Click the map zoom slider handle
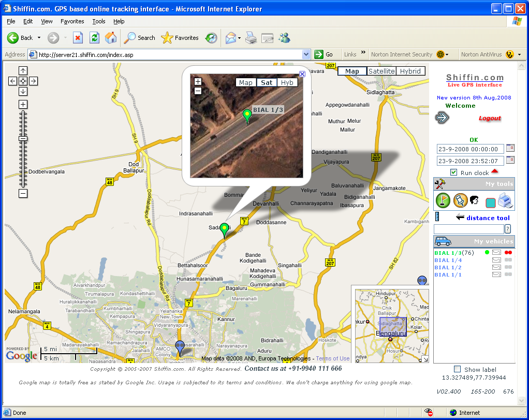Image resolution: width=529 pixels, height=420 pixels. [x=23, y=139]
